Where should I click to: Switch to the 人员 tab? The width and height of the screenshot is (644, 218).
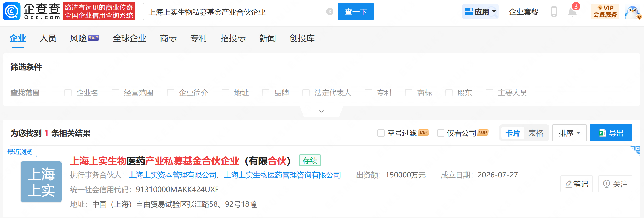pyautogui.click(x=48, y=38)
